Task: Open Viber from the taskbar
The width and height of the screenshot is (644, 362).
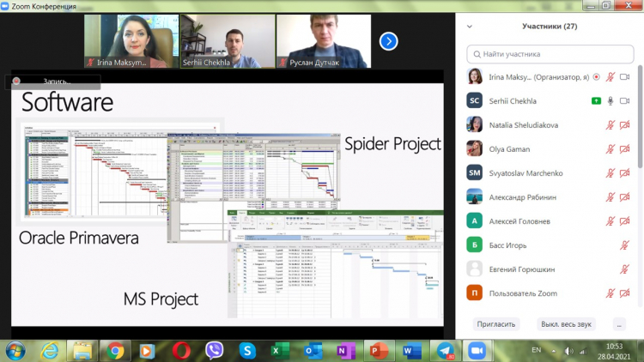Action: coord(214,350)
